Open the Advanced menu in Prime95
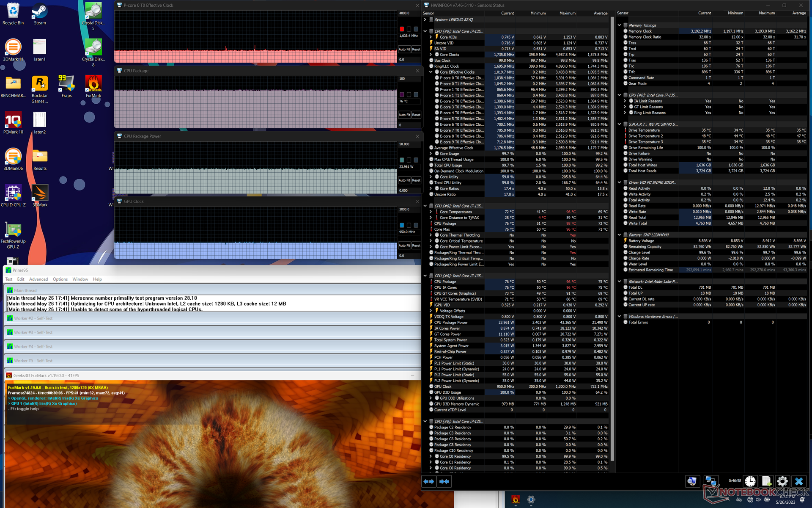Image resolution: width=812 pixels, height=508 pixels. pos(38,279)
